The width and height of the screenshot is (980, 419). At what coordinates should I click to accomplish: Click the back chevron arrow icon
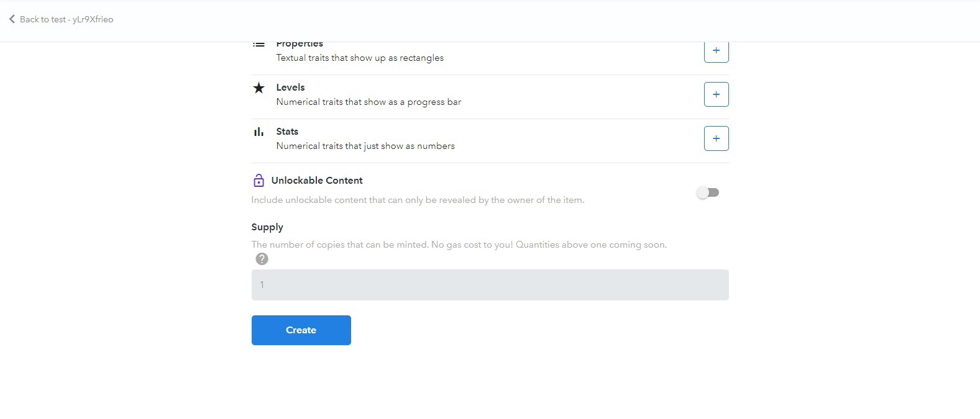coord(12,19)
